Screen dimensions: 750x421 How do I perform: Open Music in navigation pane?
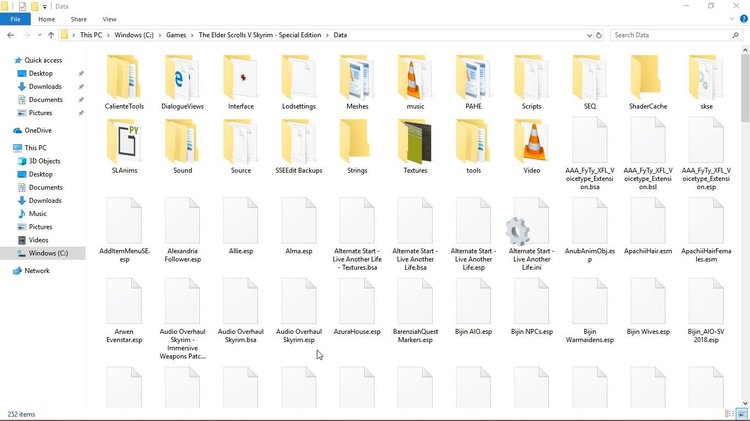(x=37, y=214)
